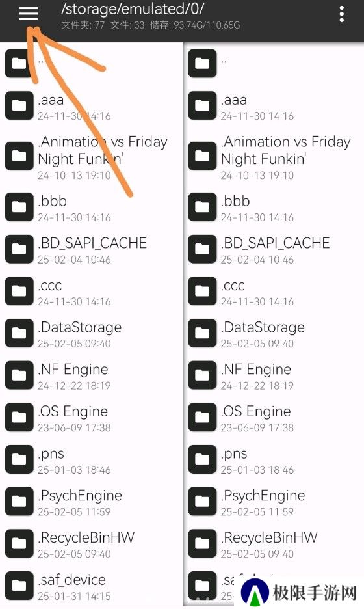Image resolution: width=364 pixels, height=609 pixels.
Task: Select the .NF Engine folder icon in left pane
Action: point(19,375)
